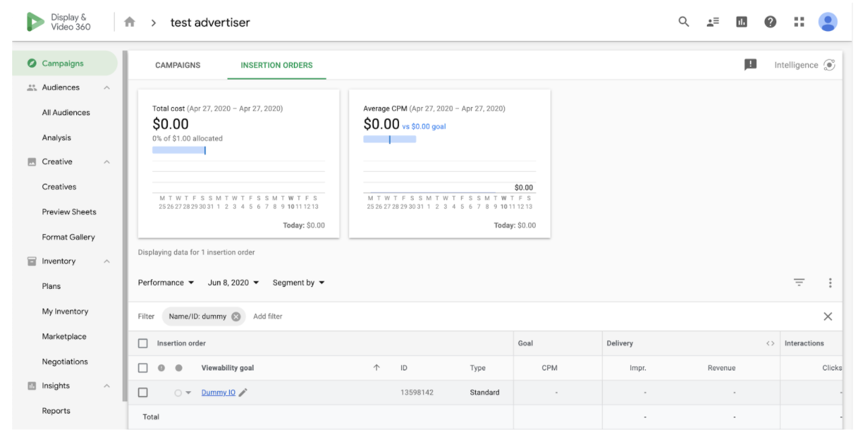The image size is (868, 443).
Task: Click the breadcrumb chevron before test advertiser
Action: click(x=154, y=23)
